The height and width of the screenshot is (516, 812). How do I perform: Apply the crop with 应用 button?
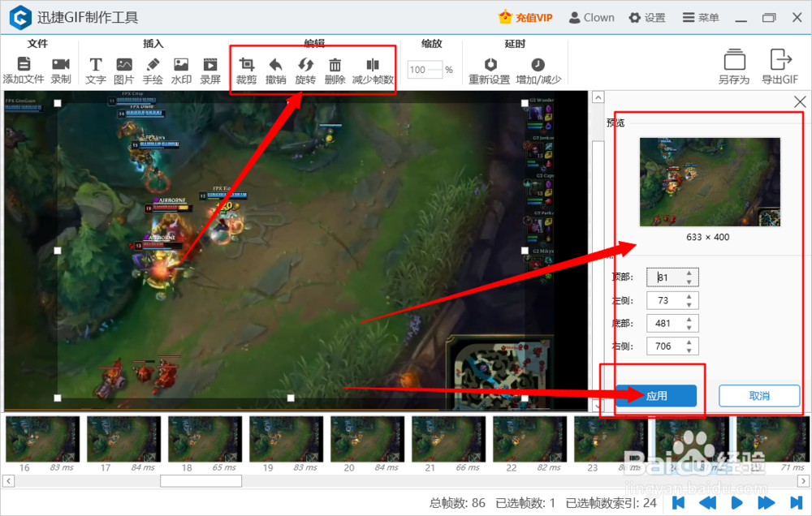click(656, 396)
